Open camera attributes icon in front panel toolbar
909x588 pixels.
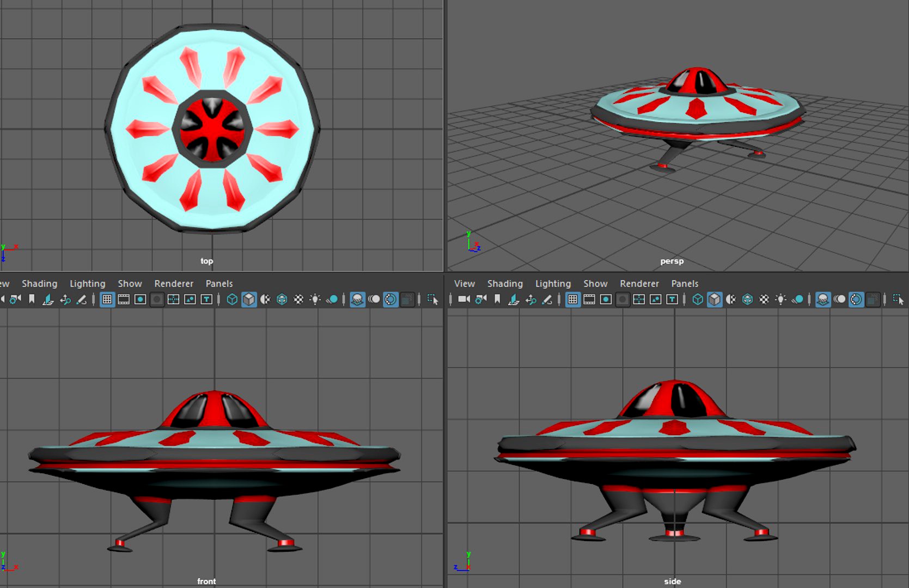(x=15, y=299)
